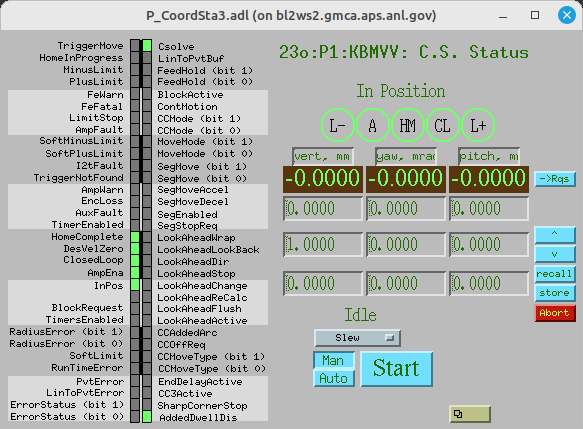Click the vert field showing 1.0000
Viewport: 583px width, 429px height.
(x=323, y=245)
